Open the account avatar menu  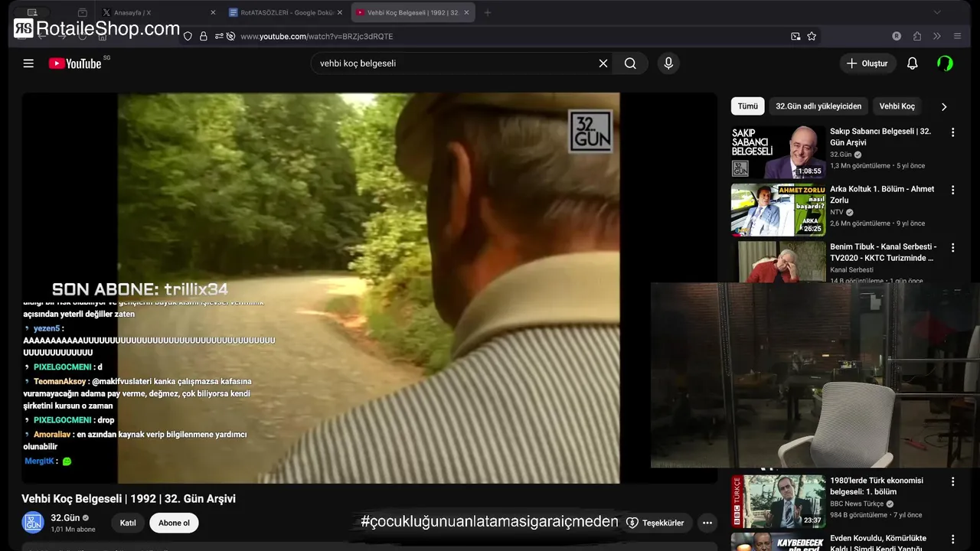(946, 64)
